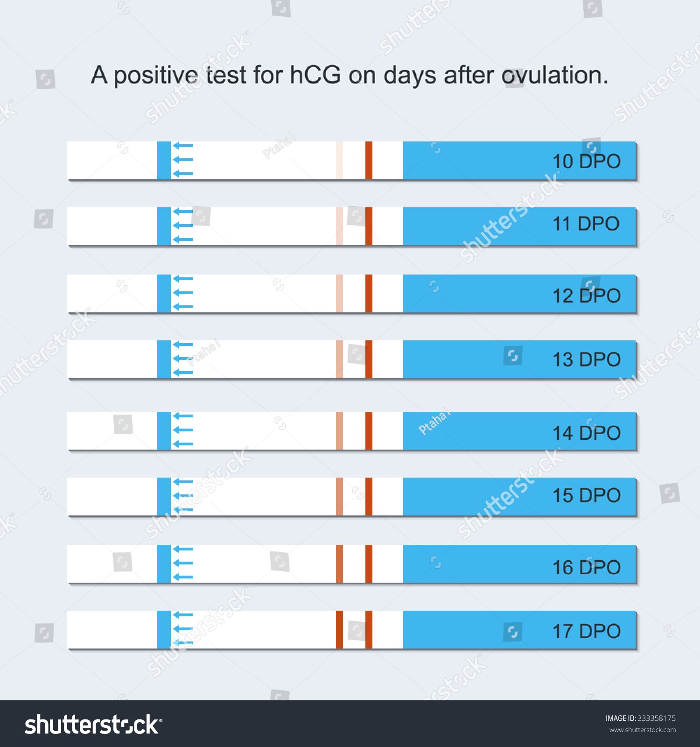
Task: Open the www.shutterstock.com link
Action: pos(642,730)
